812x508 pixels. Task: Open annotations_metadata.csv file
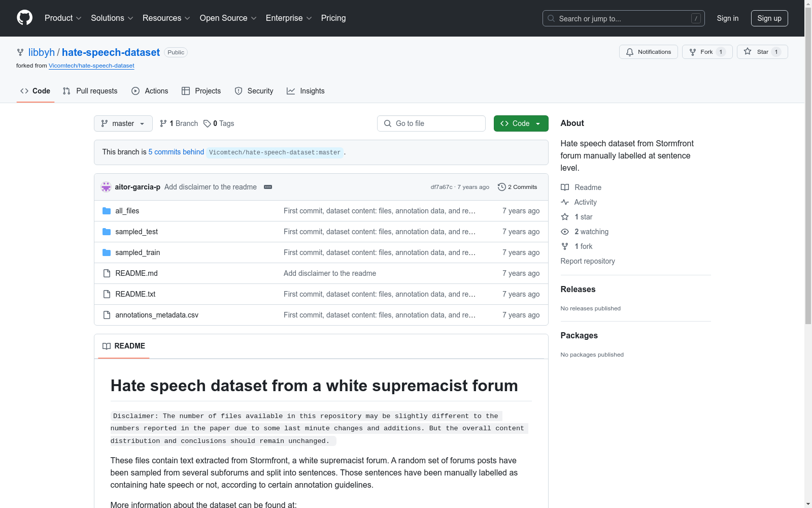pyautogui.click(x=157, y=315)
